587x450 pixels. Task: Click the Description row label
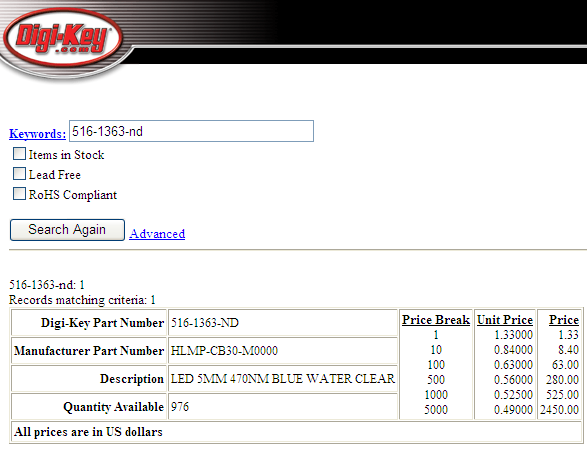(x=132, y=379)
